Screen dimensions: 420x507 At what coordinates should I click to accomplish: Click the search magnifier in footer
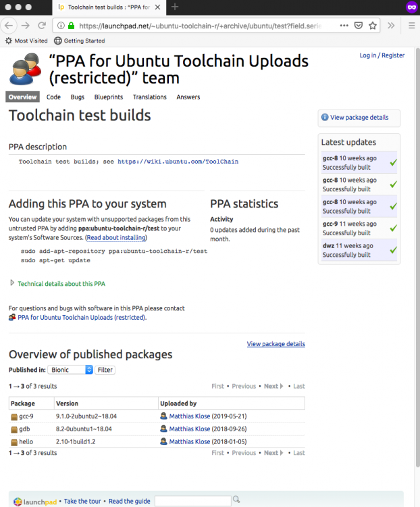click(236, 500)
